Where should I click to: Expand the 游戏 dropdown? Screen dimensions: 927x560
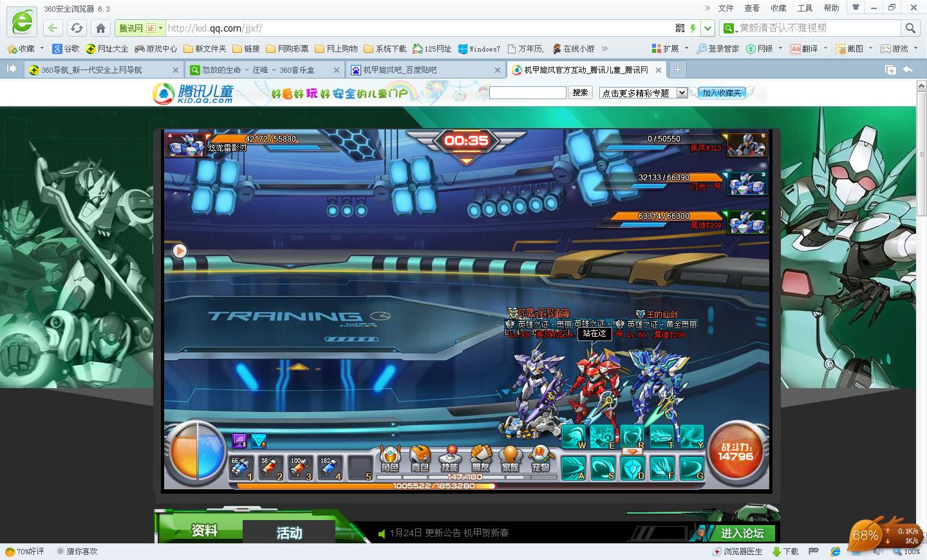[915, 48]
